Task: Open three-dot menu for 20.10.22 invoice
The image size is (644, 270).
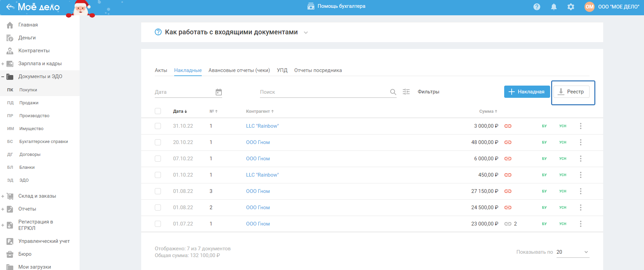Action: click(x=581, y=142)
